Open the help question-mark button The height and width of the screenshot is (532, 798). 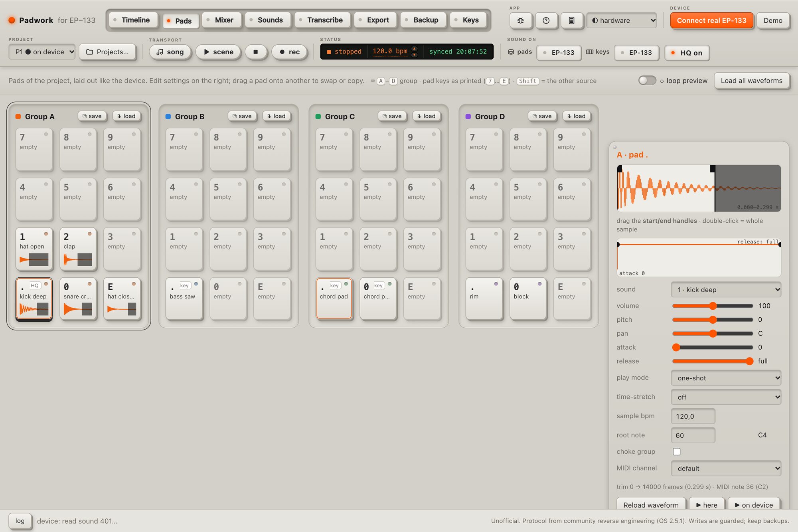546,20
